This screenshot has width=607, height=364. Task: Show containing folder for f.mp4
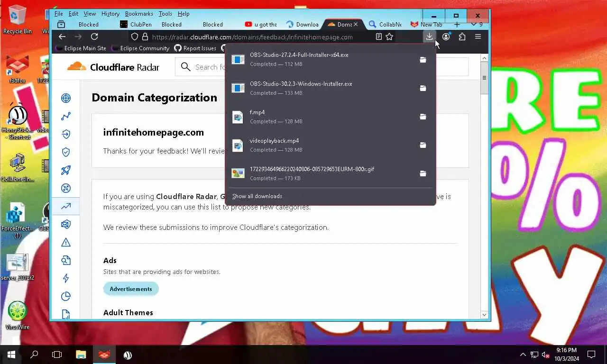[x=423, y=117]
